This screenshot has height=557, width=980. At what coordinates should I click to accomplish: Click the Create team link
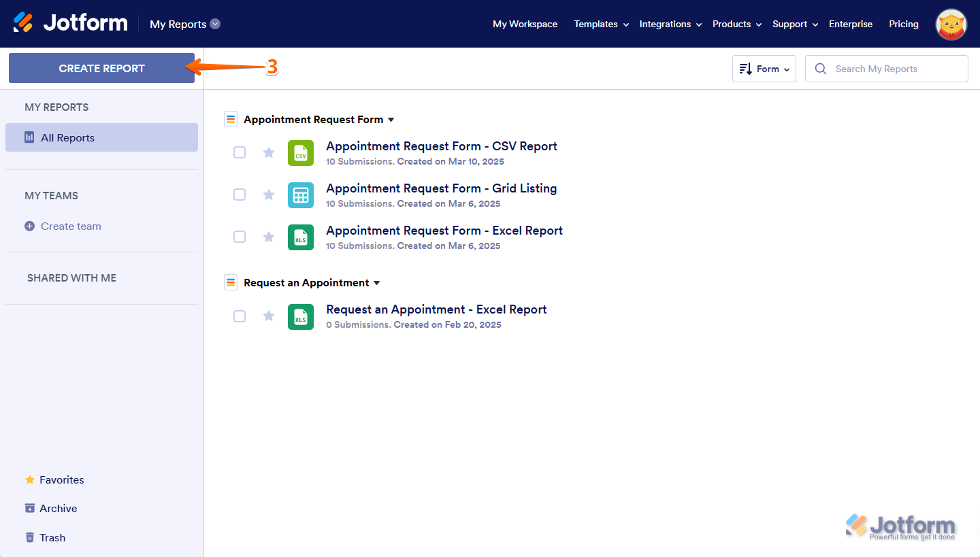click(71, 226)
